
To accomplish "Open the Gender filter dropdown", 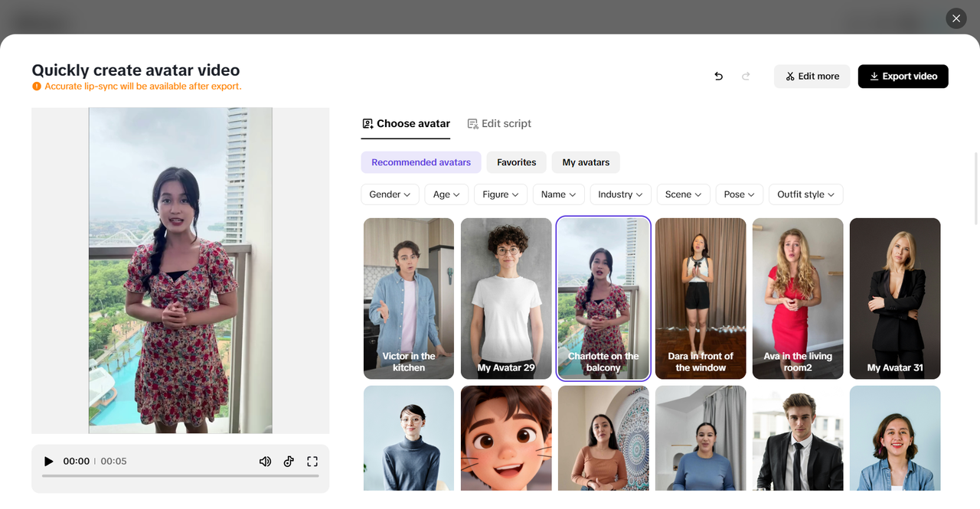I will [390, 194].
